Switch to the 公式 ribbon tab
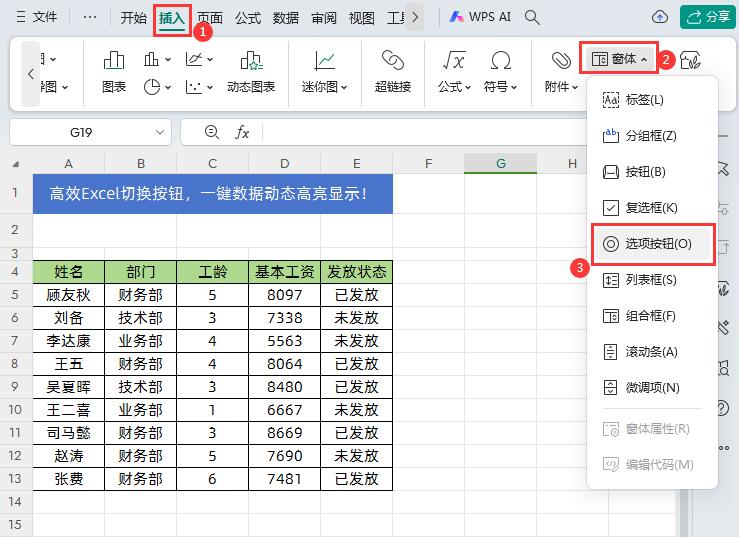The width and height of the screenshot is (739, 537). pyautogui.click(x=248, y=18)
